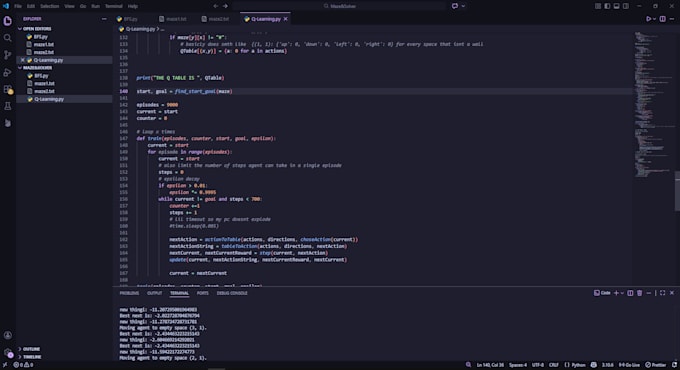Open the Extensions view
680x370 pixels.
click(7, 89)
